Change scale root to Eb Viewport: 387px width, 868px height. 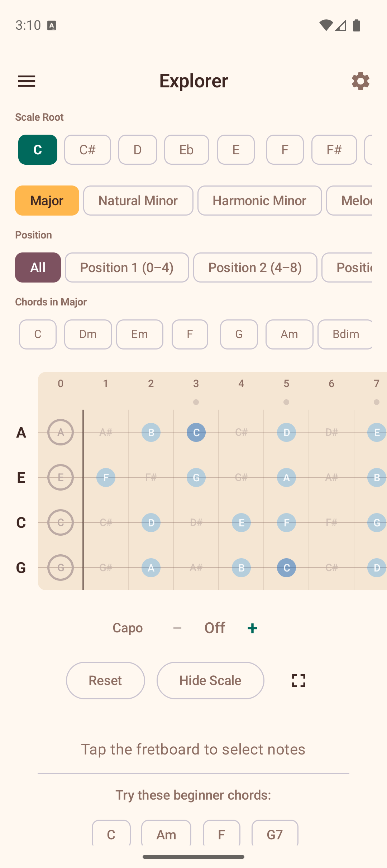(186, 150)
